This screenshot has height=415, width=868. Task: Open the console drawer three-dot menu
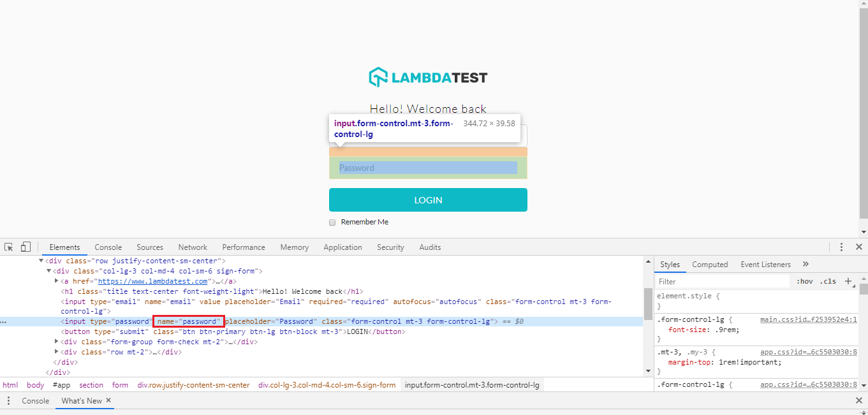point(8,401)
